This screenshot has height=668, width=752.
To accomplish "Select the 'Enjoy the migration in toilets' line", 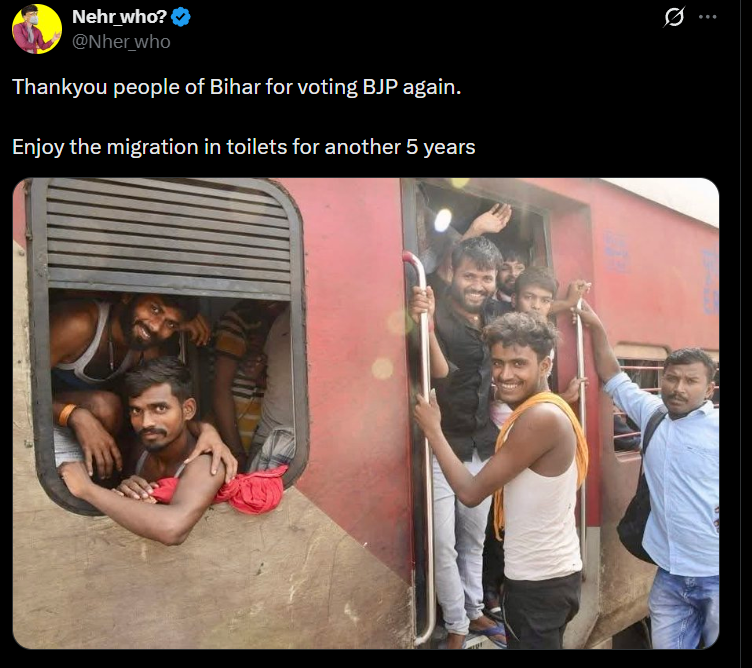I will click(244, 147).
